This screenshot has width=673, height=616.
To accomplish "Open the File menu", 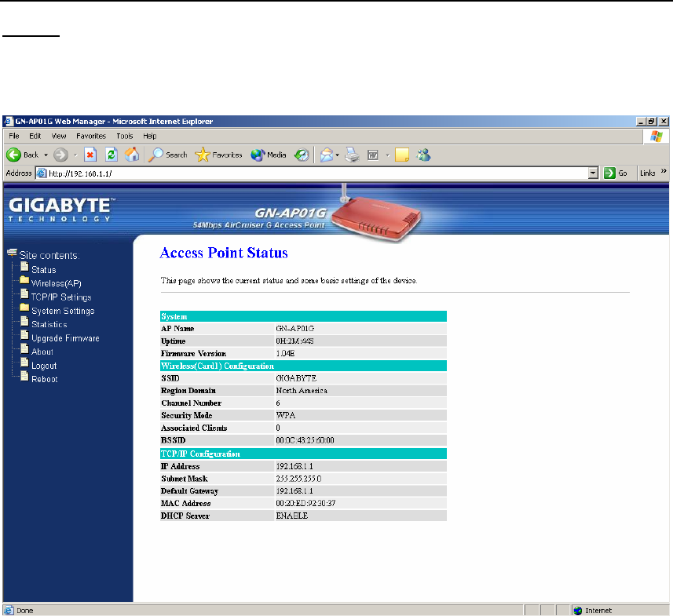I will pos(14,136).
